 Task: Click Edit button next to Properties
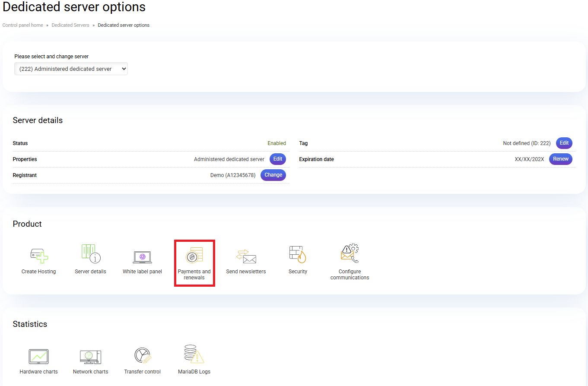278,159
